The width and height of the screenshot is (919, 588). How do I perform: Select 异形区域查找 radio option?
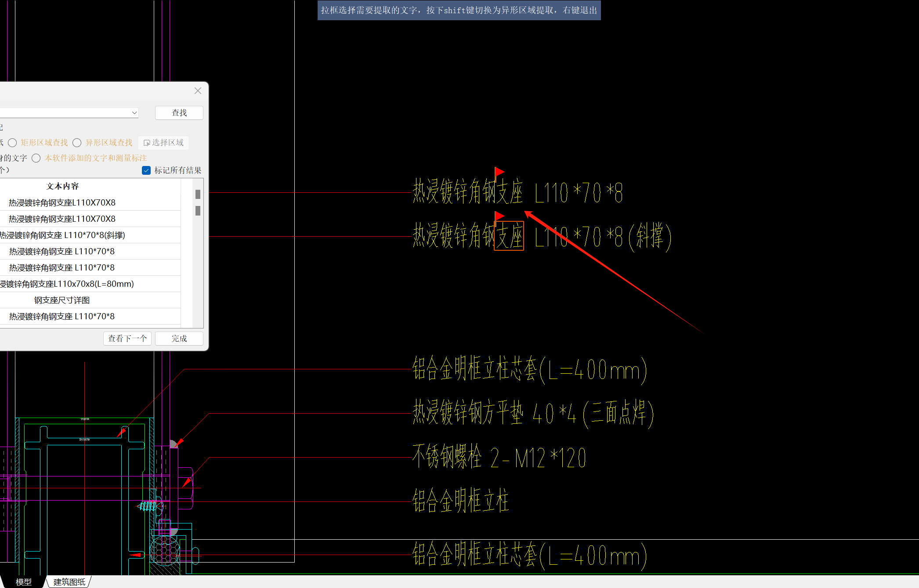tap(77, 143)
